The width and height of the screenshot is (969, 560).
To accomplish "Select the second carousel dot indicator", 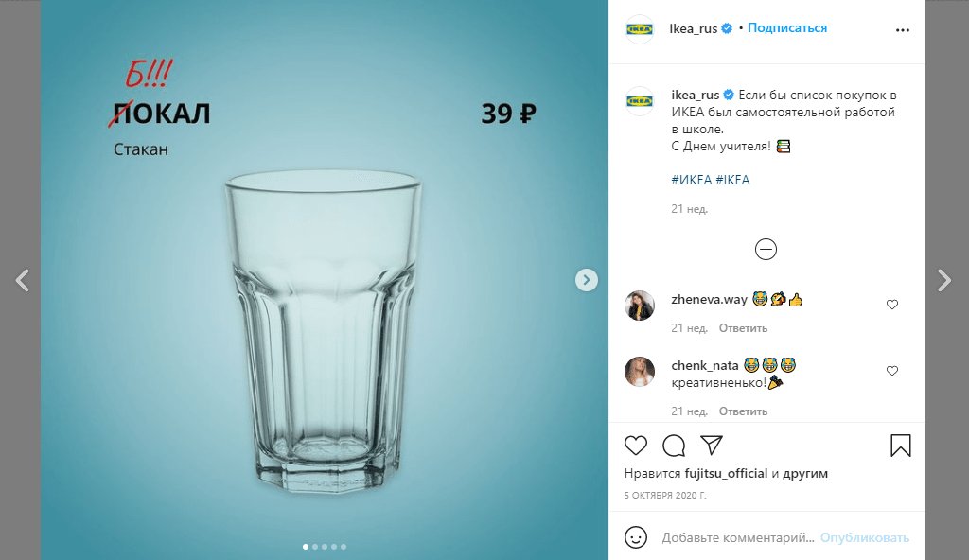I will (314, 547).
